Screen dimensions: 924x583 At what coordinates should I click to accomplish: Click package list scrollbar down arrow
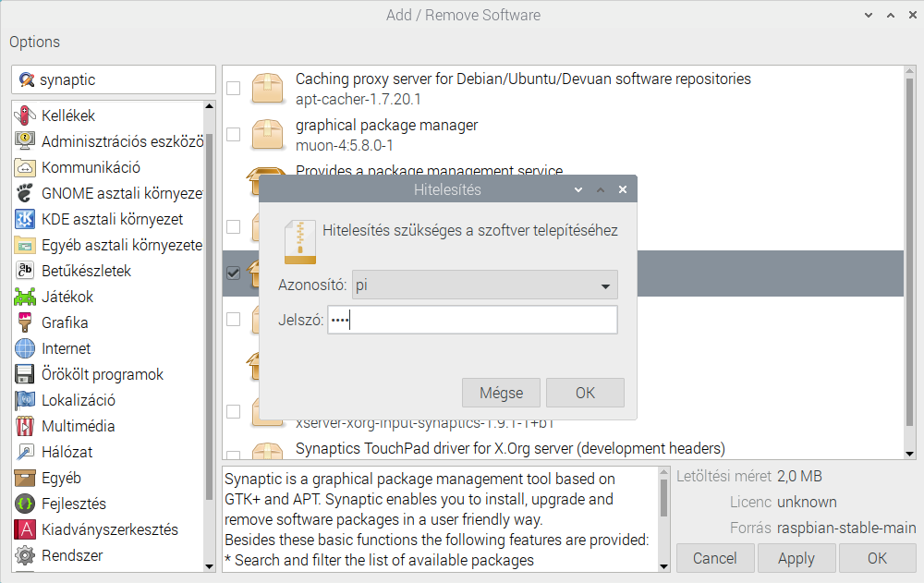(x=909, y=454)
